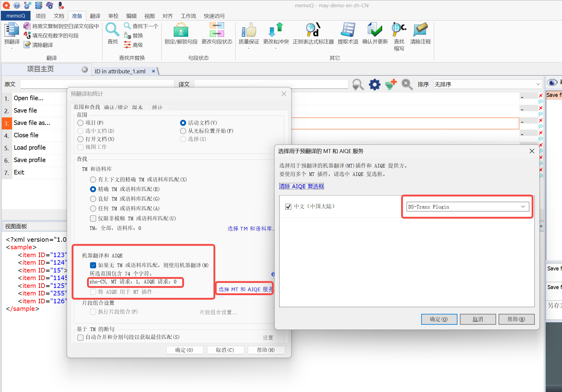The image size is (562, 392).
Task: Open filter settings gear icon
Action: (x=375, y=84)
